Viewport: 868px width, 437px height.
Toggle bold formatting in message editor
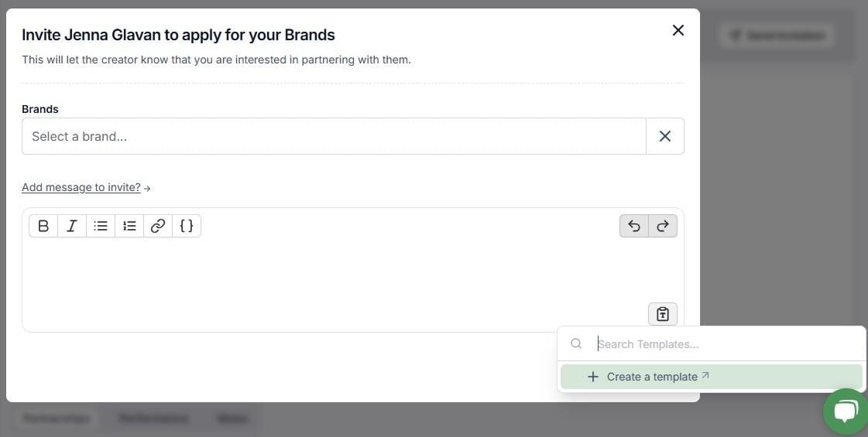[43, 226]
